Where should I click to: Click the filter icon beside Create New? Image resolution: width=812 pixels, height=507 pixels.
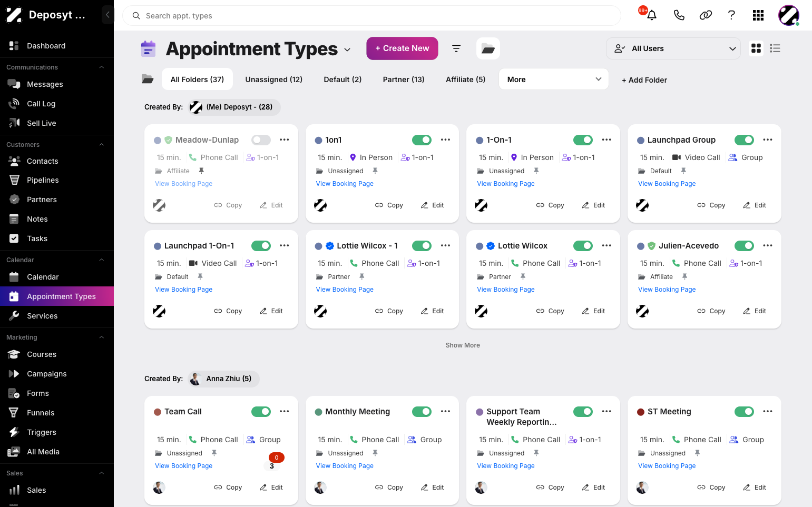456,48
